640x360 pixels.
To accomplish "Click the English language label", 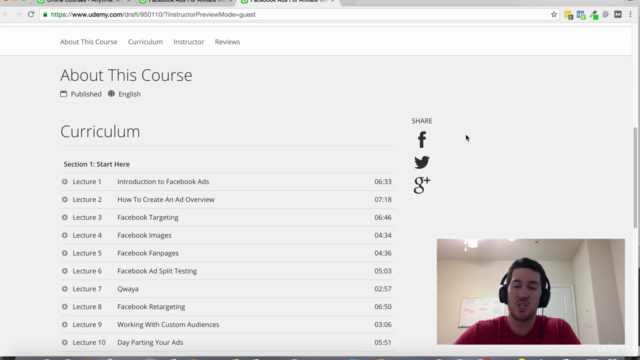I will [x=129, y=94].
